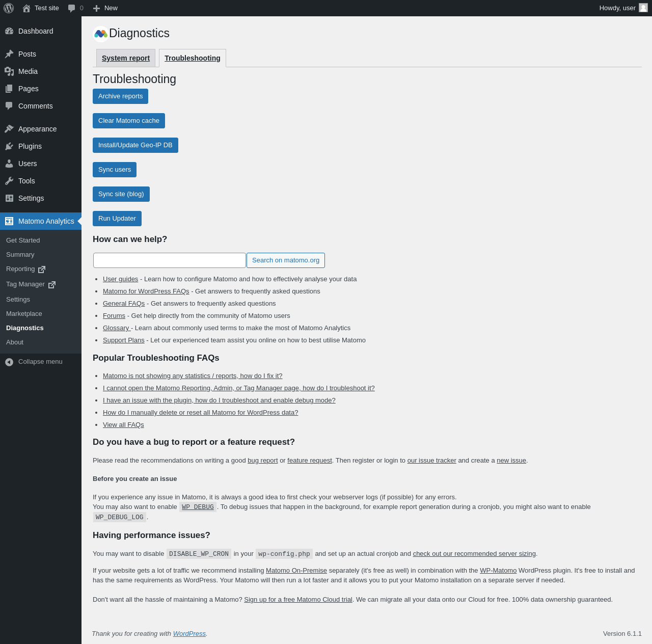Switch to the System report tab
Image resolution: width=652 pixels, height=644 pixels.
pos(126,58)
